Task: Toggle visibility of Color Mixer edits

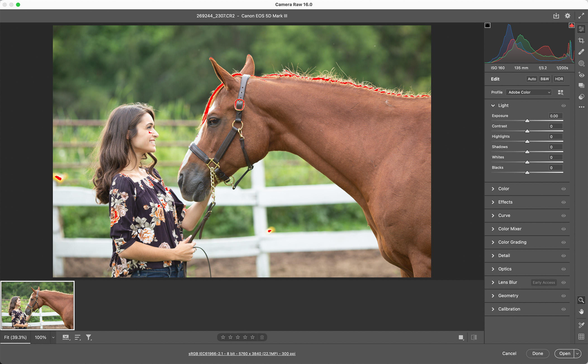Action: [x=563, y=229]
